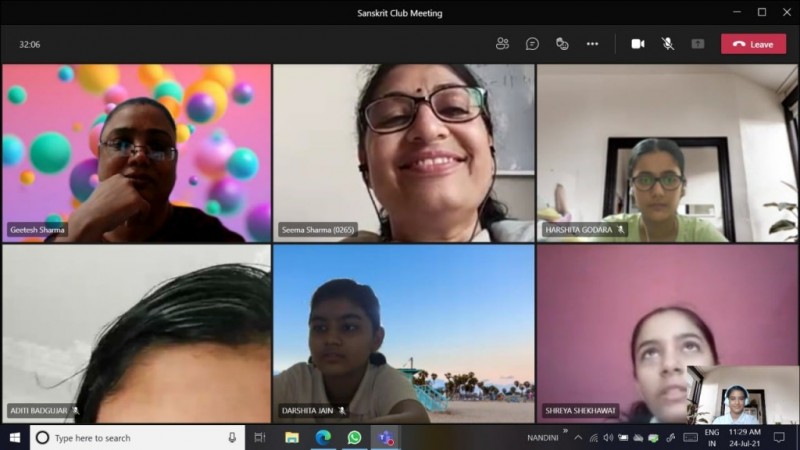
Task: Open File Explorer from the taskbar
Action: 292,438
